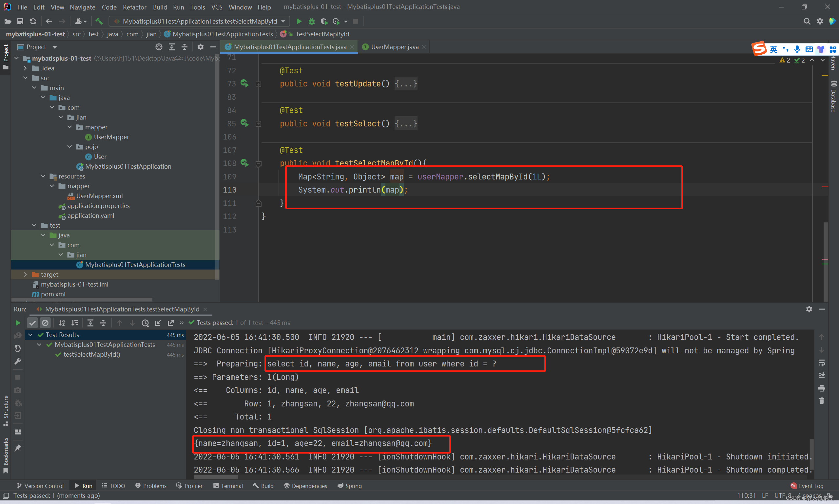This screenshot has height=504, width=839.
Task: Unfold testSelect method body on line 85
Action: [258, 124]
